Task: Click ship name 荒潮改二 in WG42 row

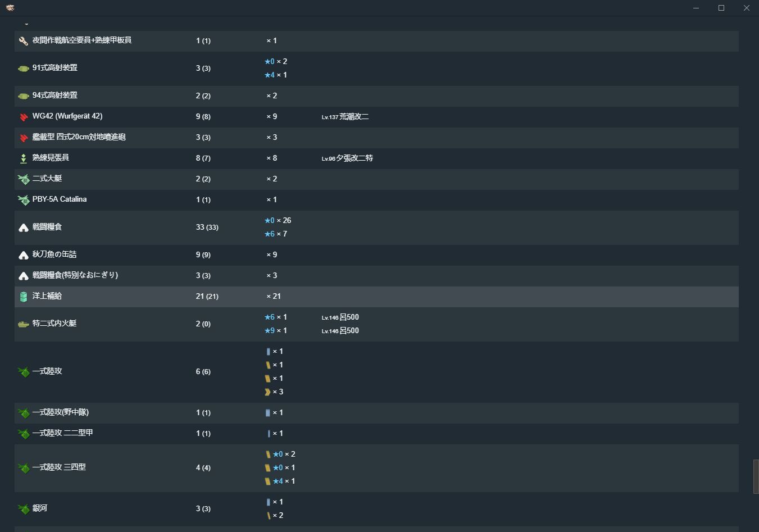Action: pos(354,117)
